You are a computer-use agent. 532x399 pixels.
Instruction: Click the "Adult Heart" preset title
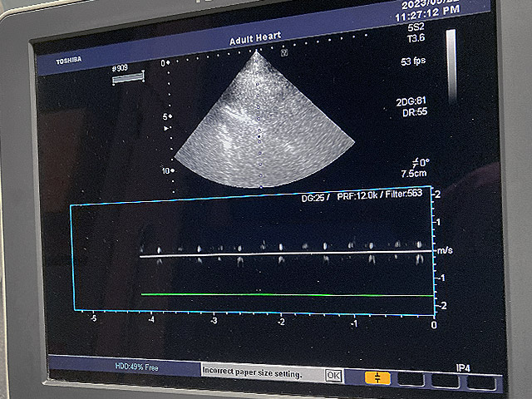pyautogui.click(x=255, y=38)
